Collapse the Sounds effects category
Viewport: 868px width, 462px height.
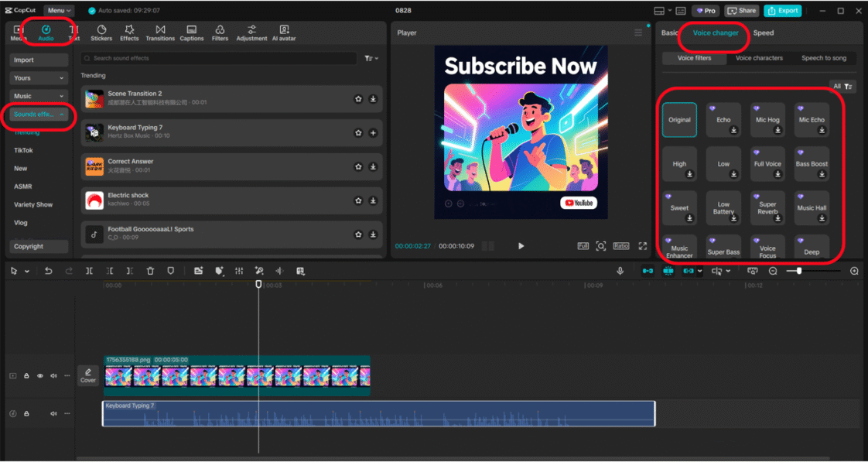(x=39, y=114)
